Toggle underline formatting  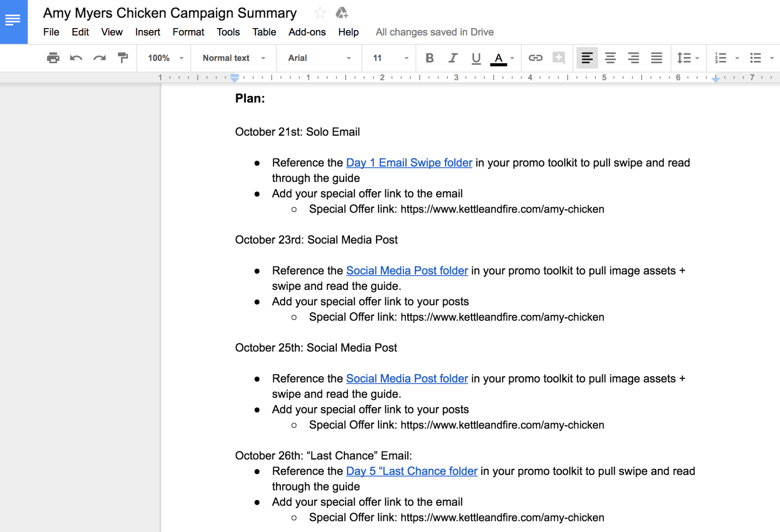point(476,58)
